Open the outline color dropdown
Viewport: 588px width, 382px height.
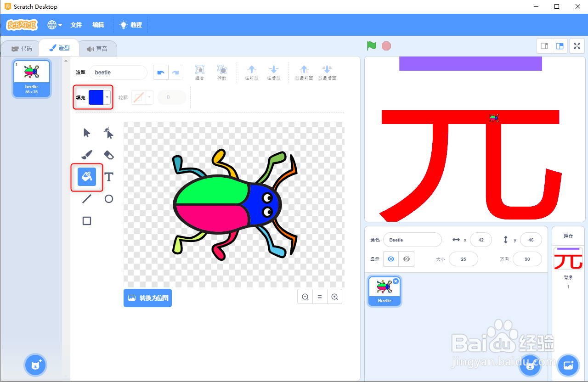[x=148, y=97]
